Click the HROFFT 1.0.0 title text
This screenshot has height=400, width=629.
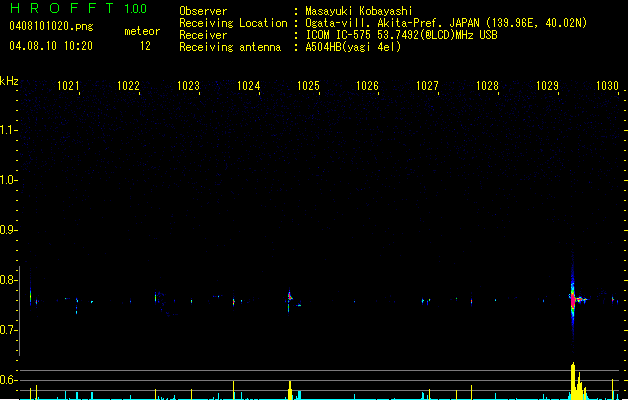pyautogui.click(x=78, y=8)
